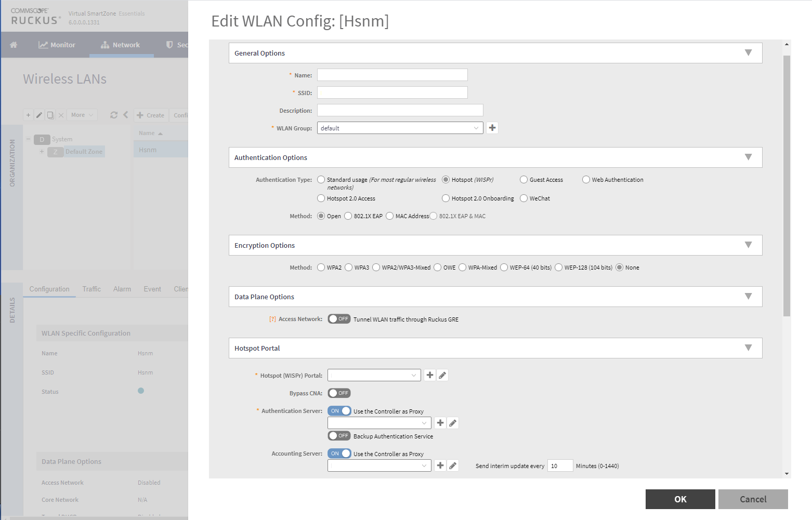Open Hotspot (WISPr) Portal dropdown
This screenshot has height=520, width=812.
(374, 375)
